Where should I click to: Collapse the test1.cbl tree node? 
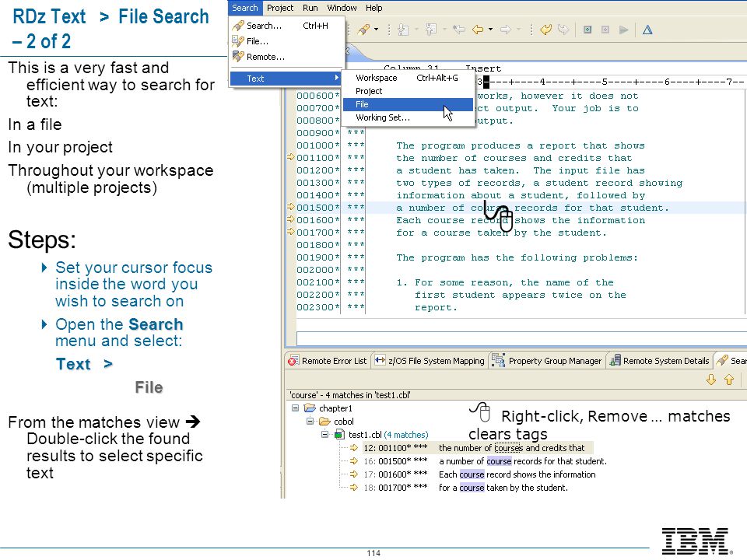coord(325,434)
